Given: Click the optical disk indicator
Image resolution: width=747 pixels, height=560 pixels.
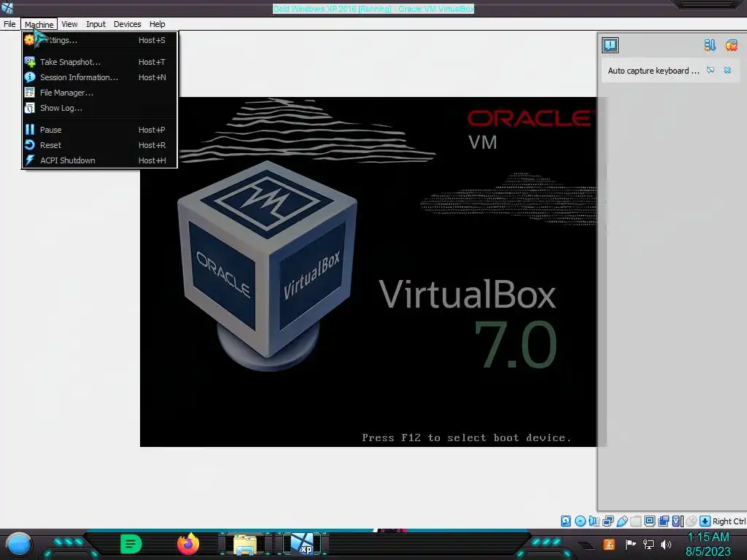Looking at the screenshot, I should click(580, 521).
